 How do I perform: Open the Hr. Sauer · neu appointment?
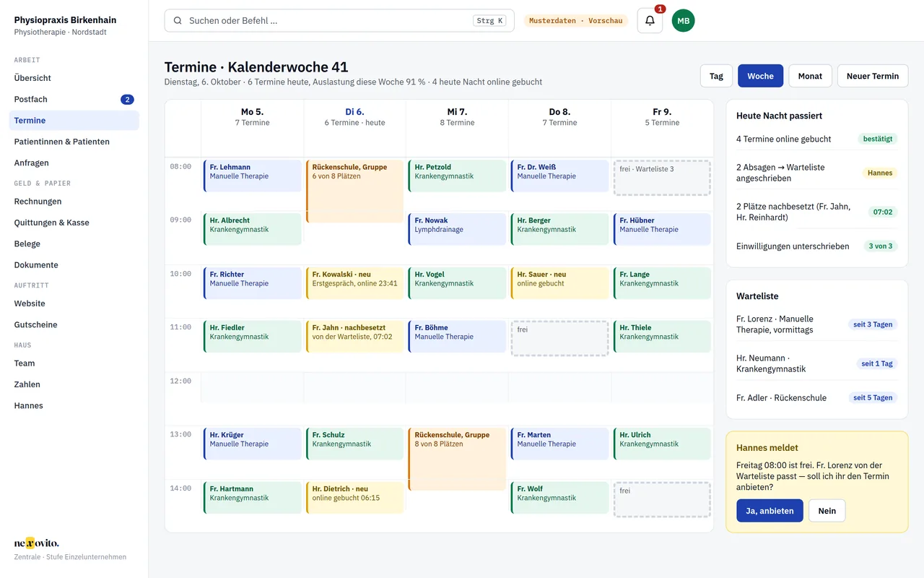559,283
